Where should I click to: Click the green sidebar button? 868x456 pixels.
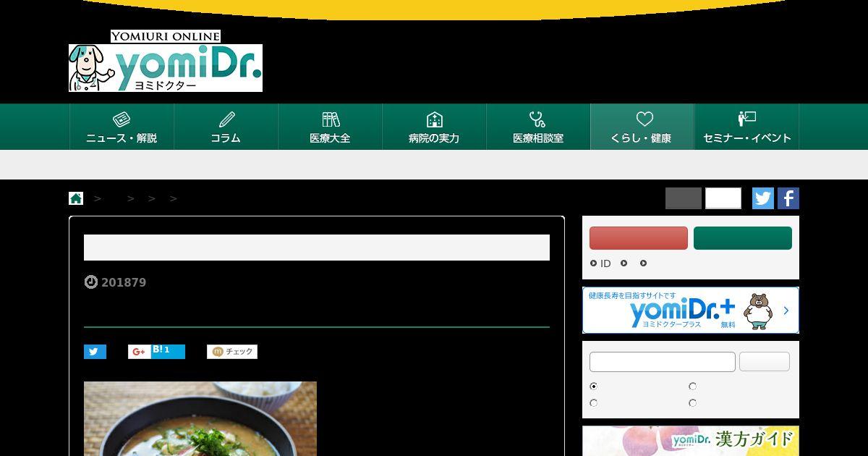click(x=743, y=238)
